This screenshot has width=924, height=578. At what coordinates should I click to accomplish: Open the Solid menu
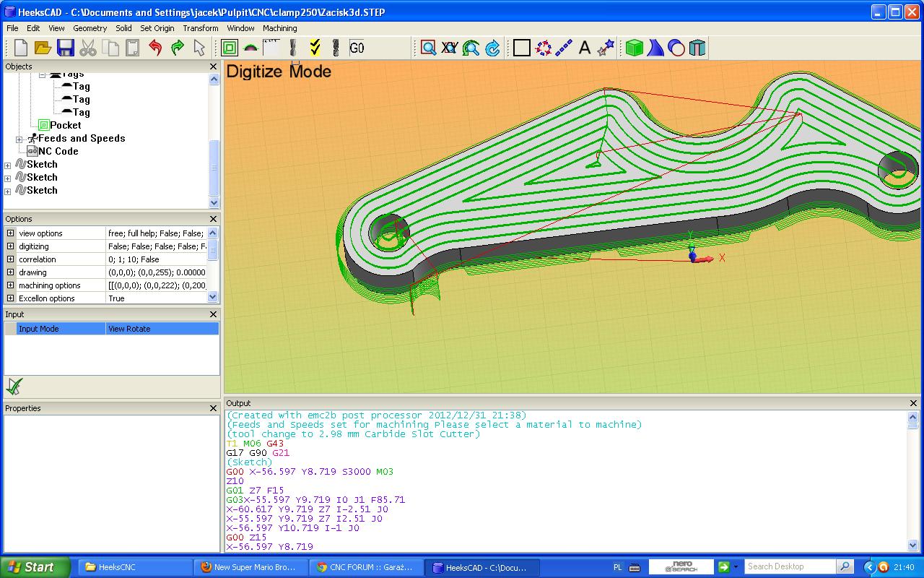[123, 28]
